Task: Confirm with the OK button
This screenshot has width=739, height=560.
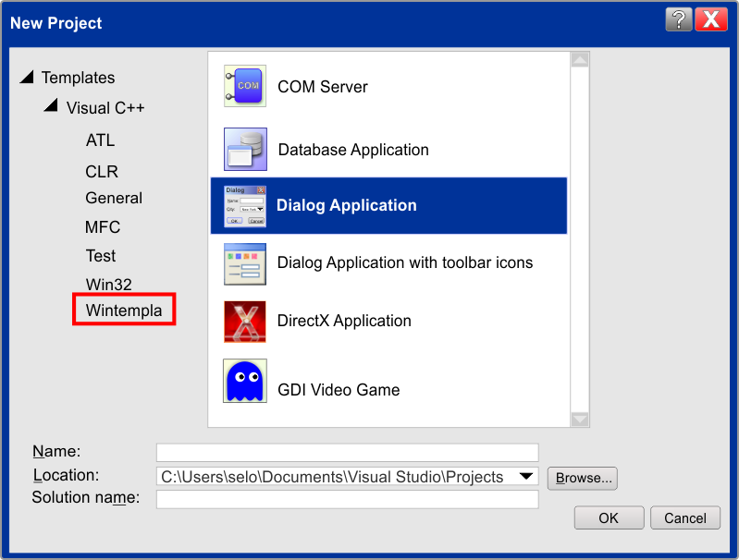Action: tap(609, 517)
